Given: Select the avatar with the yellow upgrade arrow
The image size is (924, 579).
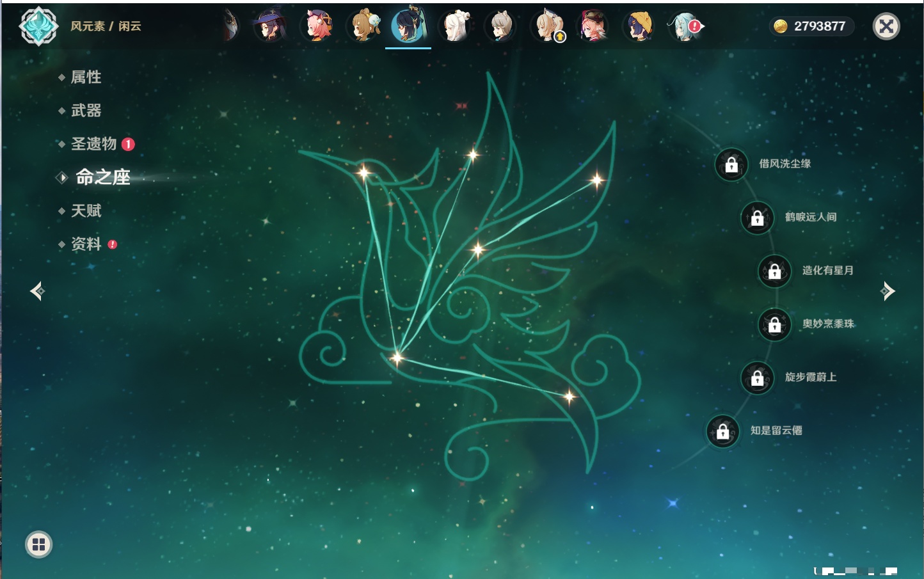Looking at the screenshot, I should (x=548, y=26).
